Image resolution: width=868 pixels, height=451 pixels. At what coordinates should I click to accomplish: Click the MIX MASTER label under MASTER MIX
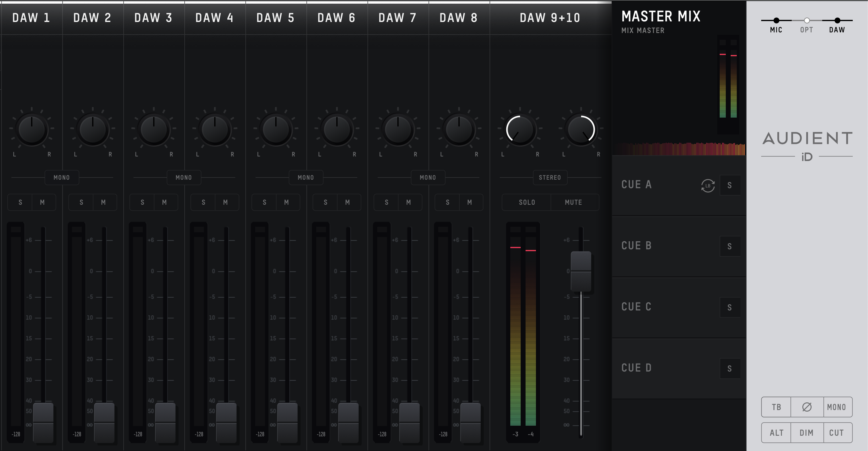pyautogui.click(x=642, y=30)
